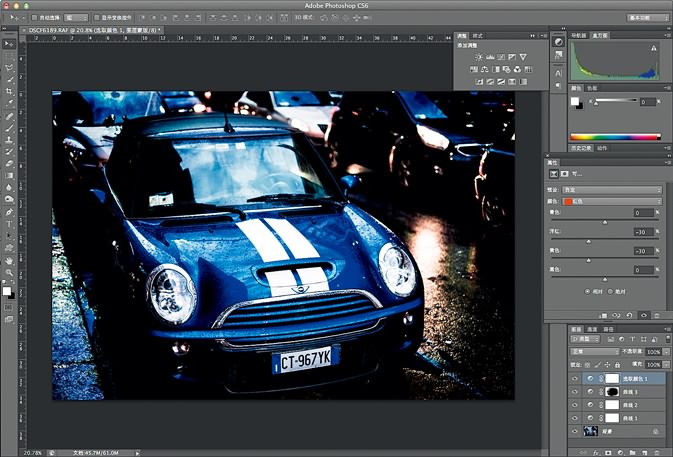Open the 颜色 colors dropdown showing red
The image size is (673, 457).
[x=612, y=201]
